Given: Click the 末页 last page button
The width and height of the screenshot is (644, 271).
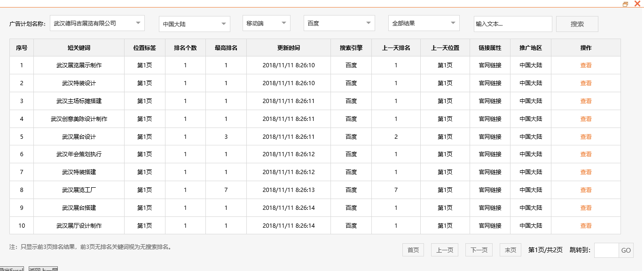Looking at the screenshot, I should [510, 249].
